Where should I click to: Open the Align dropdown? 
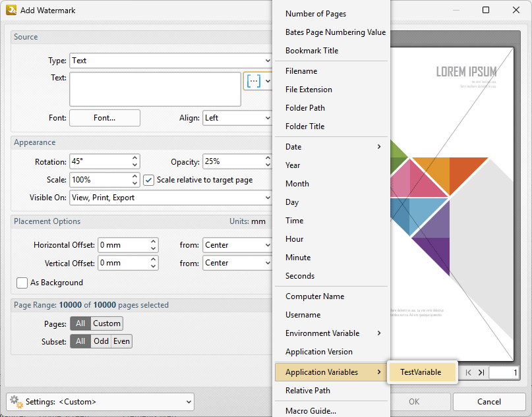pyautogui.click(x=237, y=118)
